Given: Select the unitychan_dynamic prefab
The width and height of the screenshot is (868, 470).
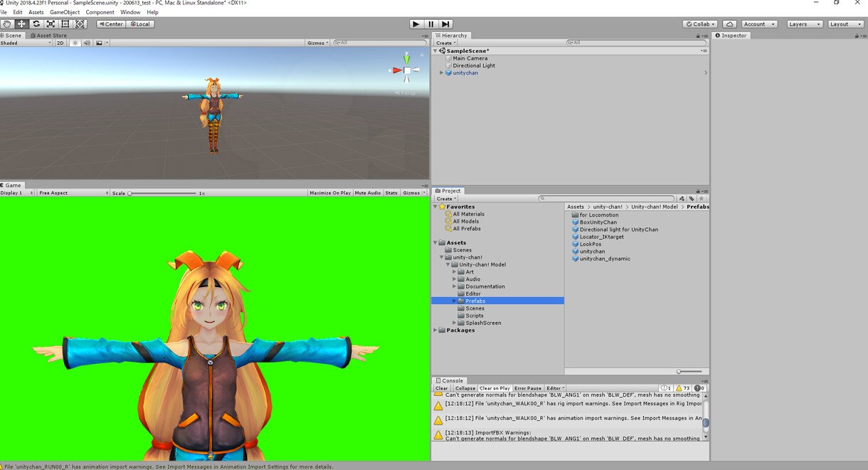Looking at the screenshot, I should pos(605,258).
